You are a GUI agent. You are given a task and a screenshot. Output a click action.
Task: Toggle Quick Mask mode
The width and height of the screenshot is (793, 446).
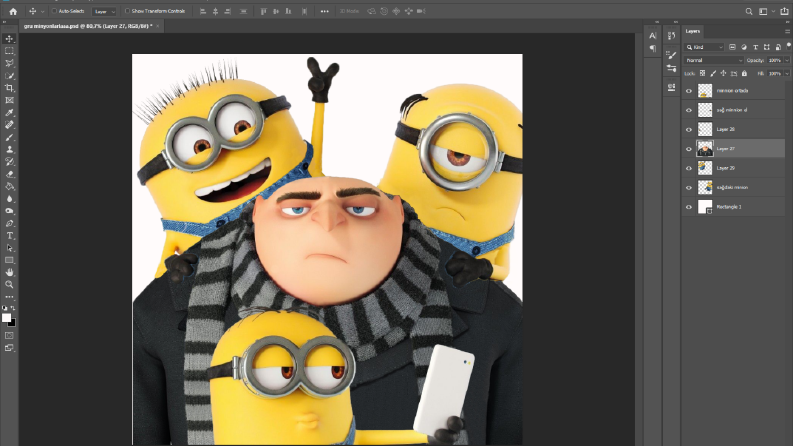point(9,335)
